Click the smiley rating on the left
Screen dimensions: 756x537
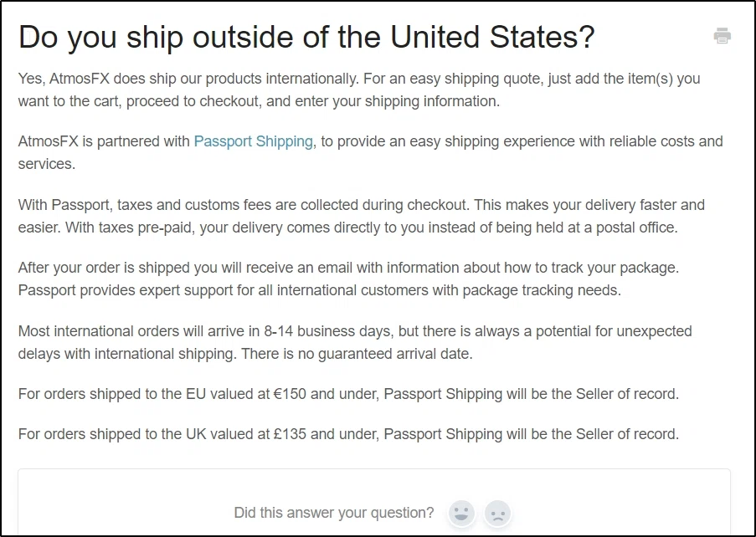click(x=460, y=514)
